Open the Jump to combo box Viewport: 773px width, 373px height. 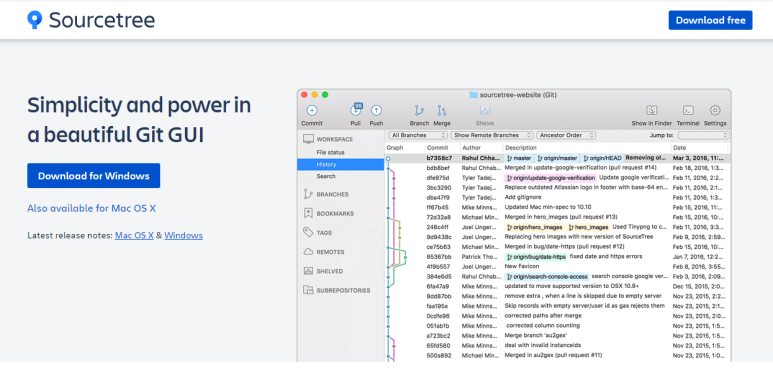(703, 135)
